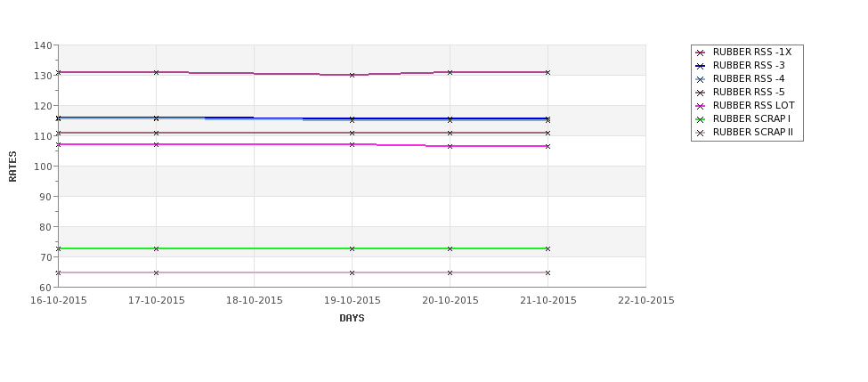Click the RUBBER RSS -3 legend marker

click(x=701, y=66)
